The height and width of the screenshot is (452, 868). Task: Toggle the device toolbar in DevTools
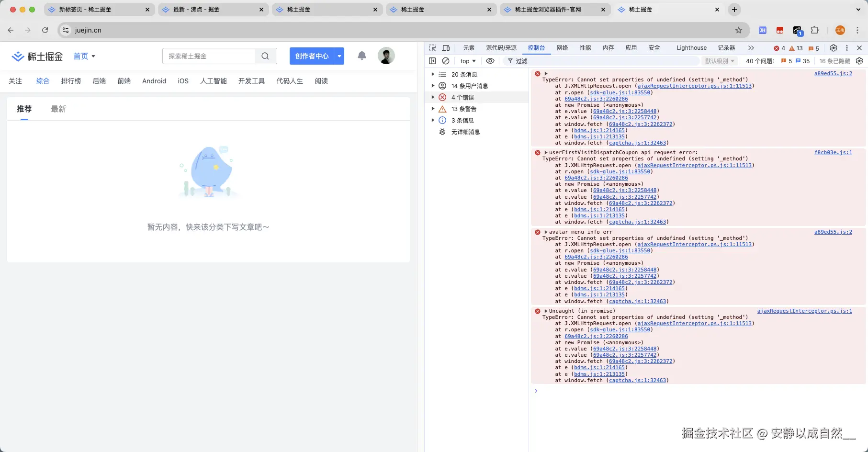[x=446, y=48]
